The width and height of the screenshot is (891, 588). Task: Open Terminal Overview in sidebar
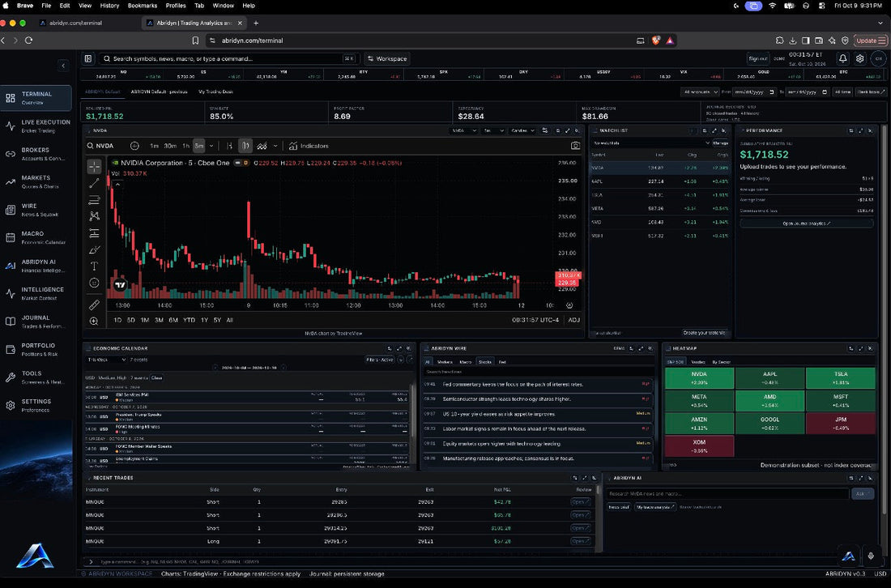coord(36,98)
